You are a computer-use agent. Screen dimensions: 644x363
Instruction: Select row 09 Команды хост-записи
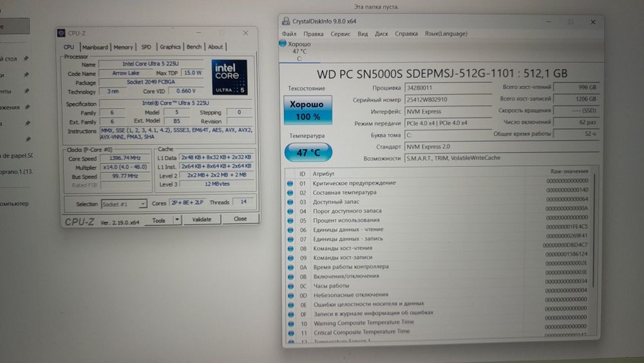tap(438, 257)
